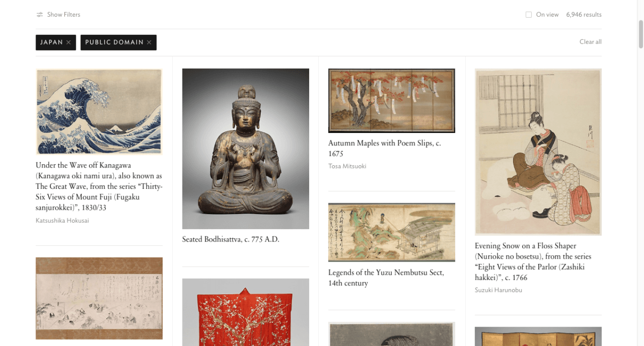Click the 6,946 results count
Viewport: 644px width, 346px height.
tap(584, 14)
